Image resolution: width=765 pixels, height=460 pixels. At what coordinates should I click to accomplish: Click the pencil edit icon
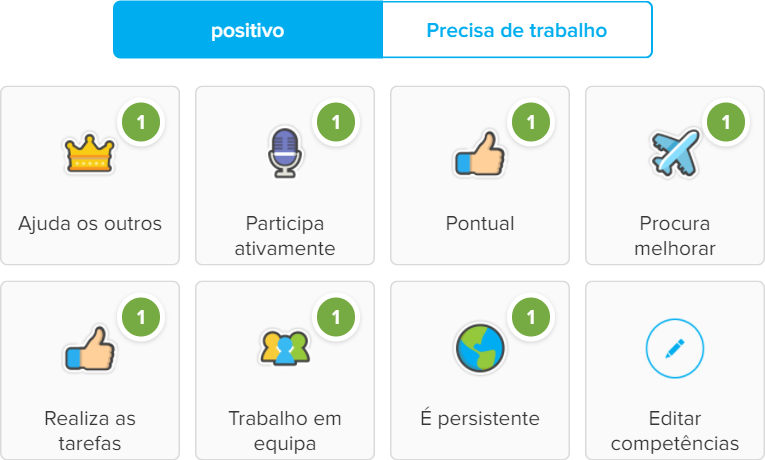[x=675, y=348]
